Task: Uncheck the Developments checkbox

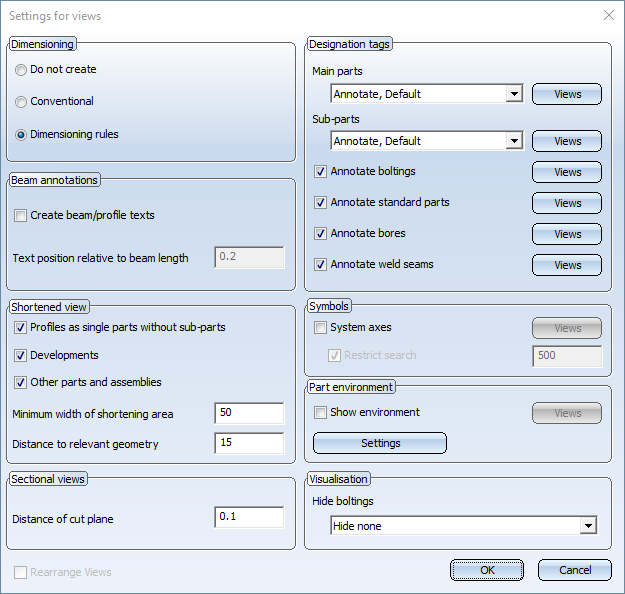Action: (x=21, y=355)
